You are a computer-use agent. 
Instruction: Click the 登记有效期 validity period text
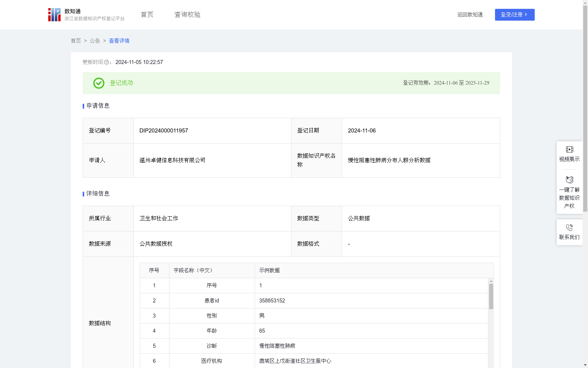[x=446, y=83]
